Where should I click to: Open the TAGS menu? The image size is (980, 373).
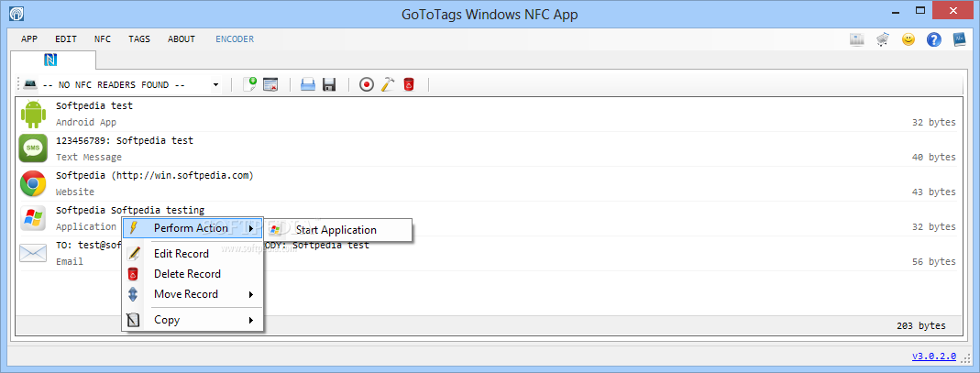[139, 38]
